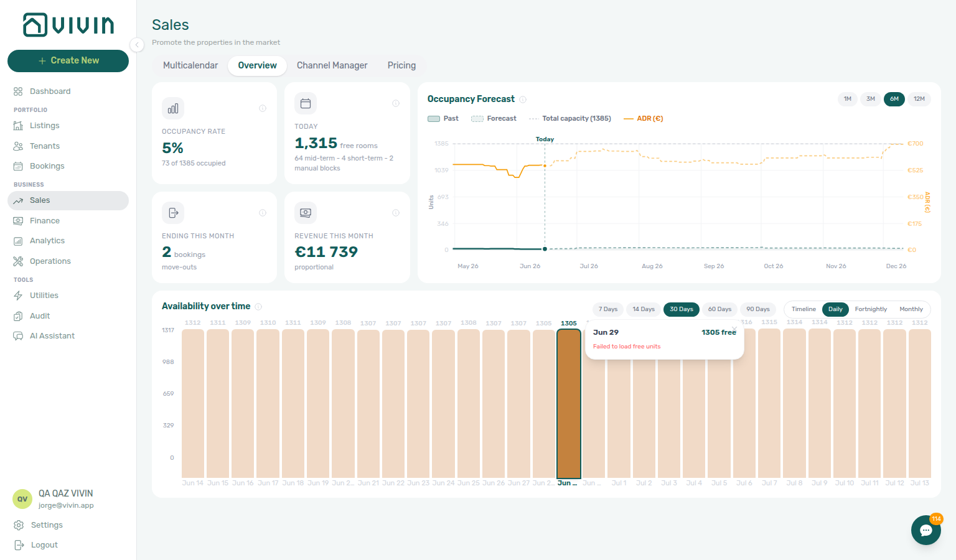Image resolution: width=956 pixels, height=560 pixels.
Task: Set forecast range to 3M
Action: tap(871, 99)
